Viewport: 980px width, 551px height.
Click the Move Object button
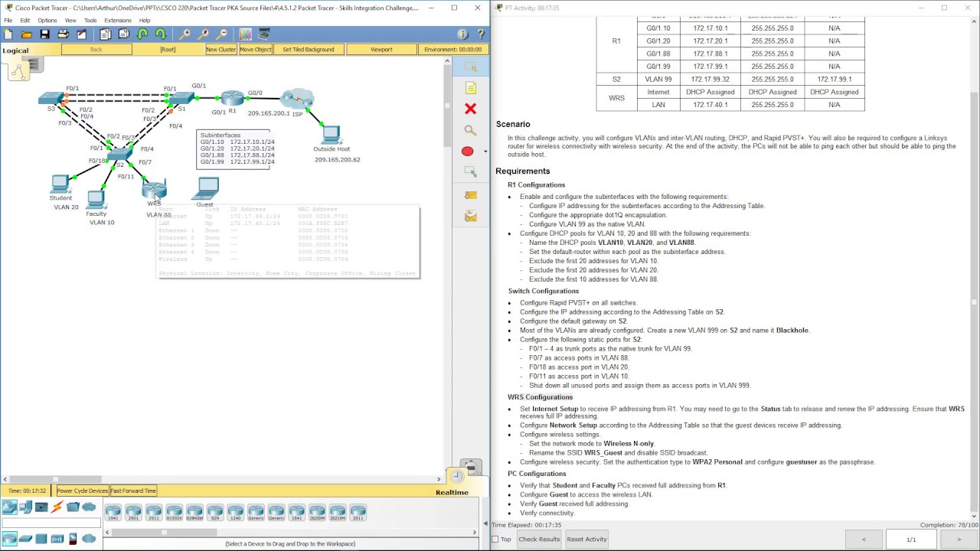[x=256, y=49]
